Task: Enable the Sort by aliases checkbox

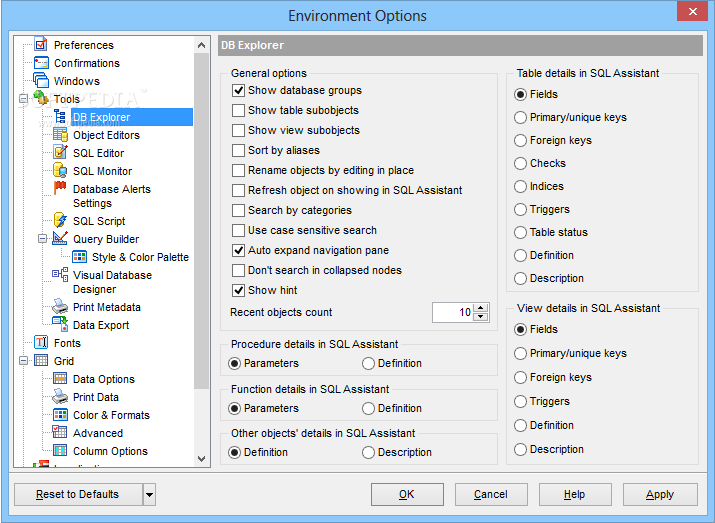Action: tap(238, 150)
